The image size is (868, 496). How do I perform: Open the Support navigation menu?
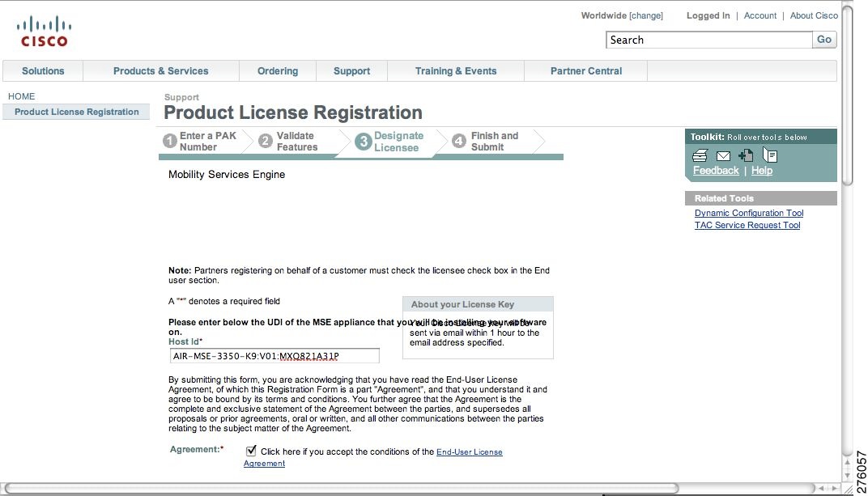351,70
